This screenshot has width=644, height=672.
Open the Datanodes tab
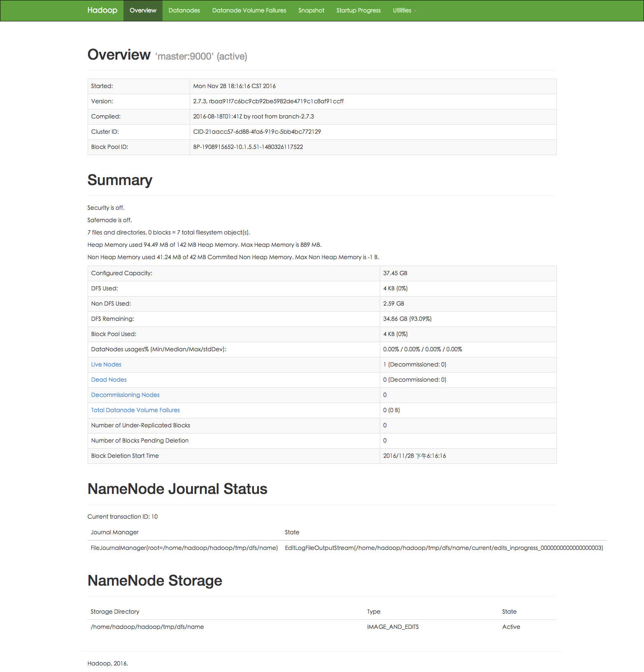pos(184,11)
